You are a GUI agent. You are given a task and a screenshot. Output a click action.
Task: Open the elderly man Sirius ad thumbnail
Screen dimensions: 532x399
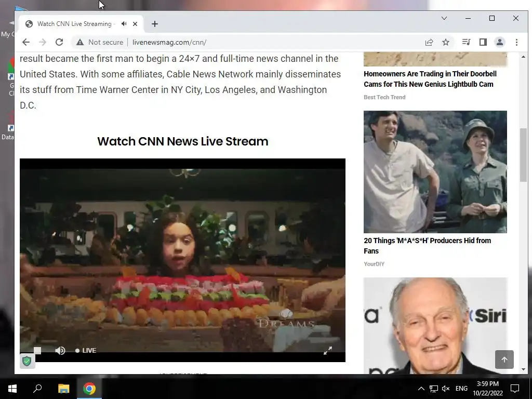435,326
